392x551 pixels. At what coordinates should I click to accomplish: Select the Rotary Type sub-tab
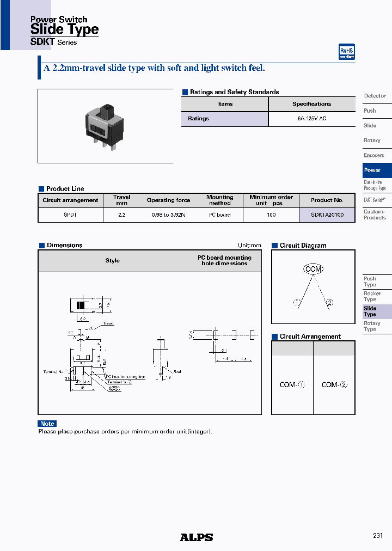pos(372,326)
